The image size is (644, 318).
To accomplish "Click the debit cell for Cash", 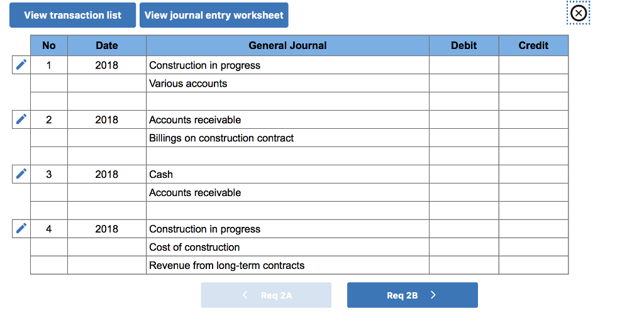I will coord(464,175).
